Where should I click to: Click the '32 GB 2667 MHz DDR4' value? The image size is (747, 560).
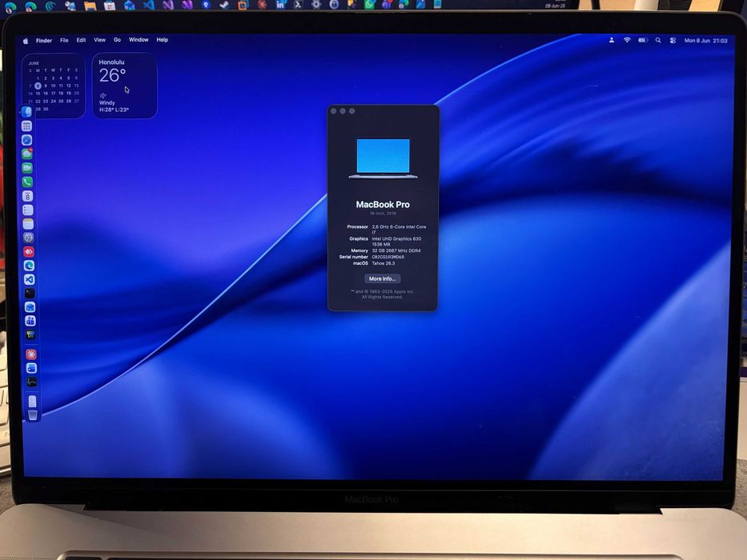(396, 250)
